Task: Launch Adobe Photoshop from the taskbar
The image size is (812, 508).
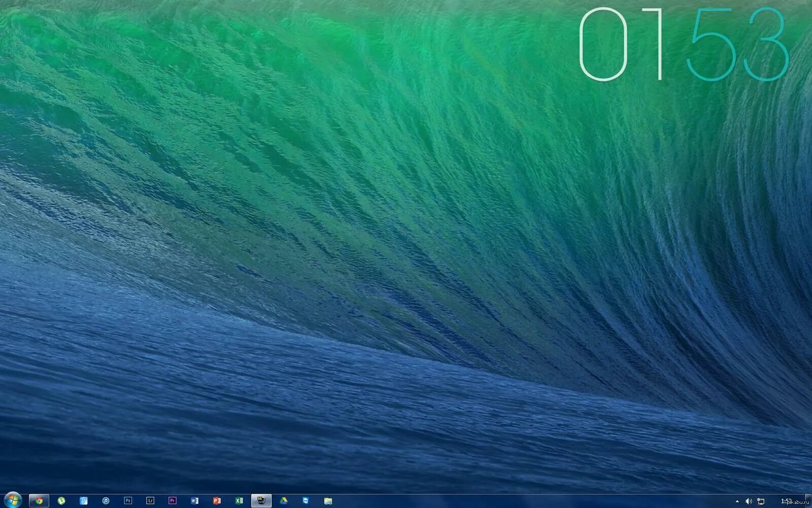Action: tap(128, 500)
